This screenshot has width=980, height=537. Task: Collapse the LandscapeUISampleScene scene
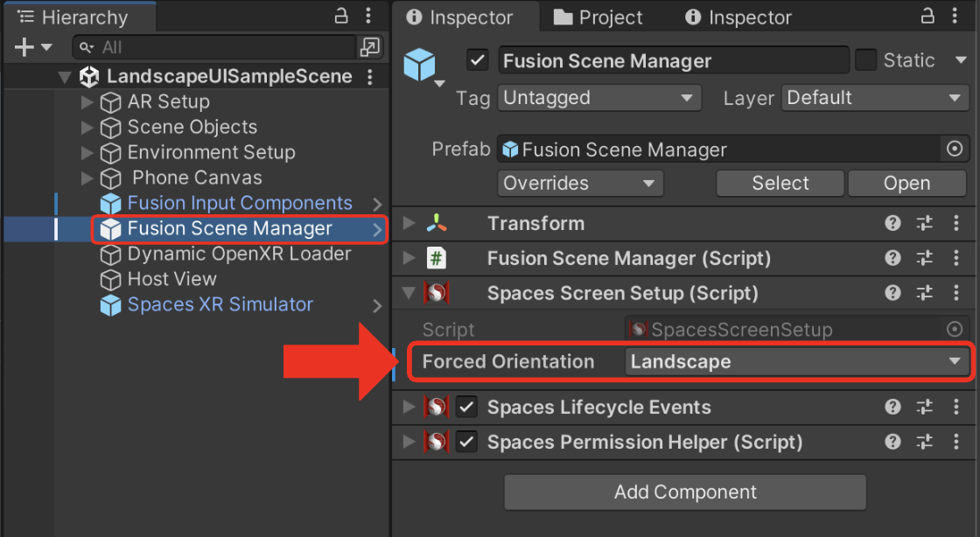(x=65, y=78)
